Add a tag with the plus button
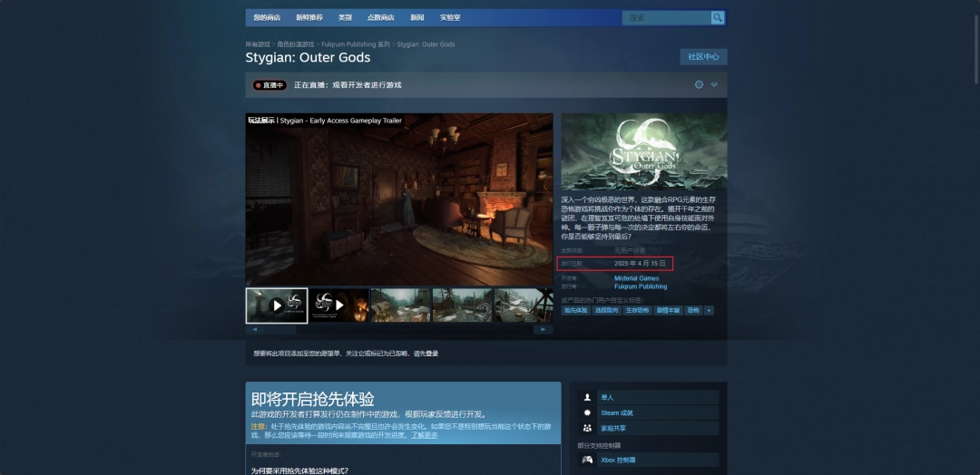The width and height of the screenshot is (980, 475). pos(708,310)
